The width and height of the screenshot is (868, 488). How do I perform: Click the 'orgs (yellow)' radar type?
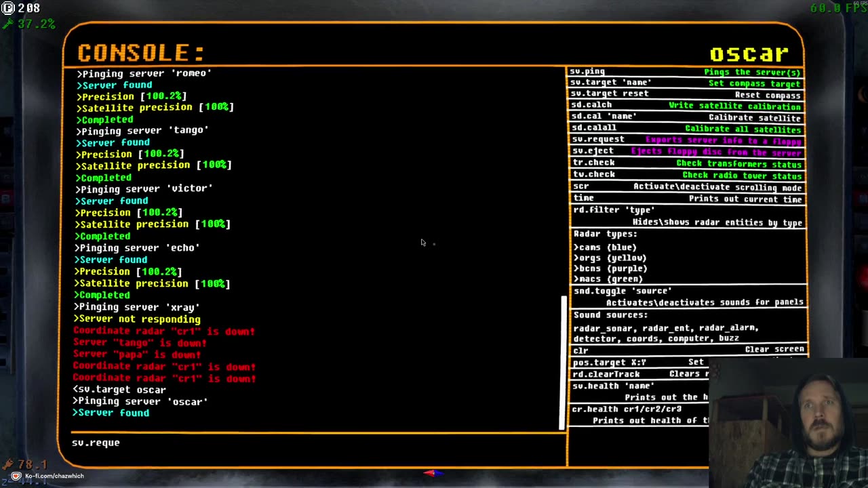pos(610,258)
